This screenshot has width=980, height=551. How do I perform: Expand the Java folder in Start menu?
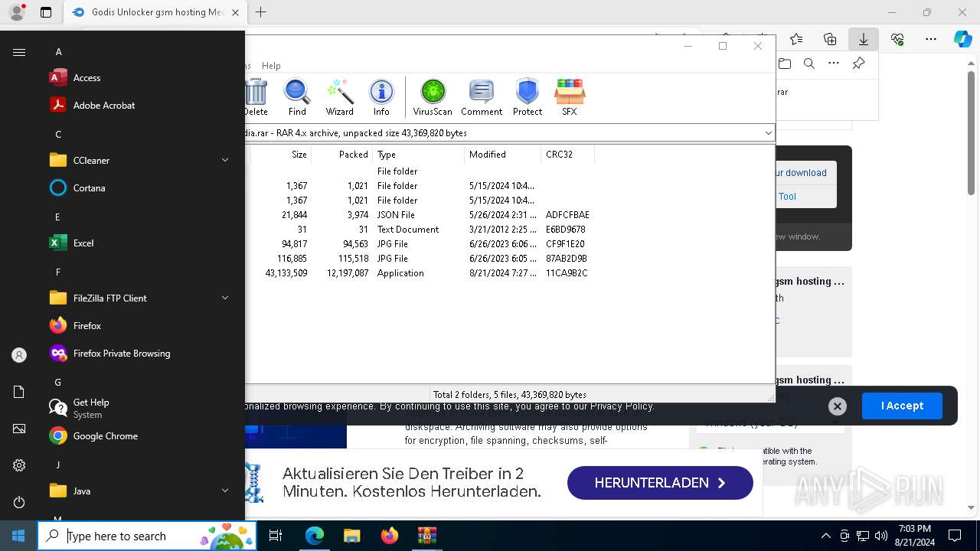point(225,491)
